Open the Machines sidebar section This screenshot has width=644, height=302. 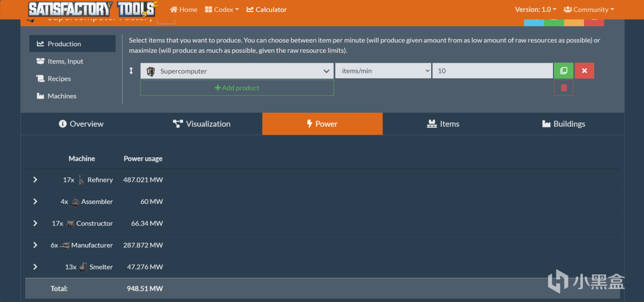pos(72,96)
